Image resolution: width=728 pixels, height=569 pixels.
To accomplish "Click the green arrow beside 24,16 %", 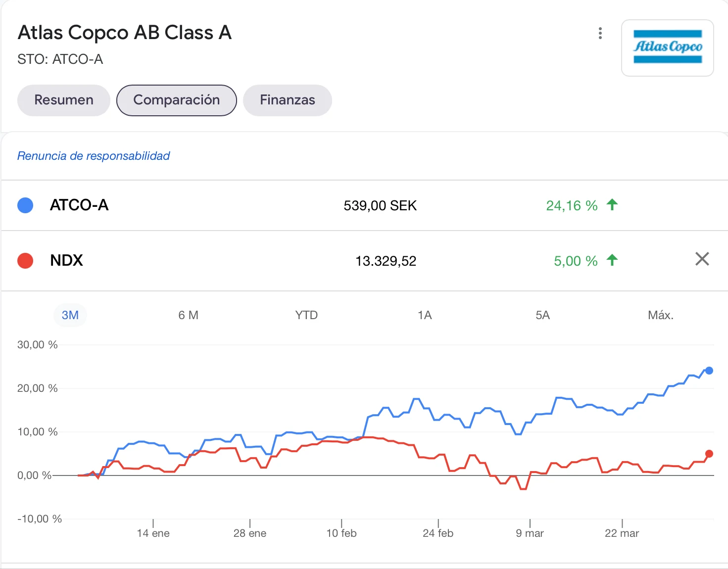I will (612, 205).
